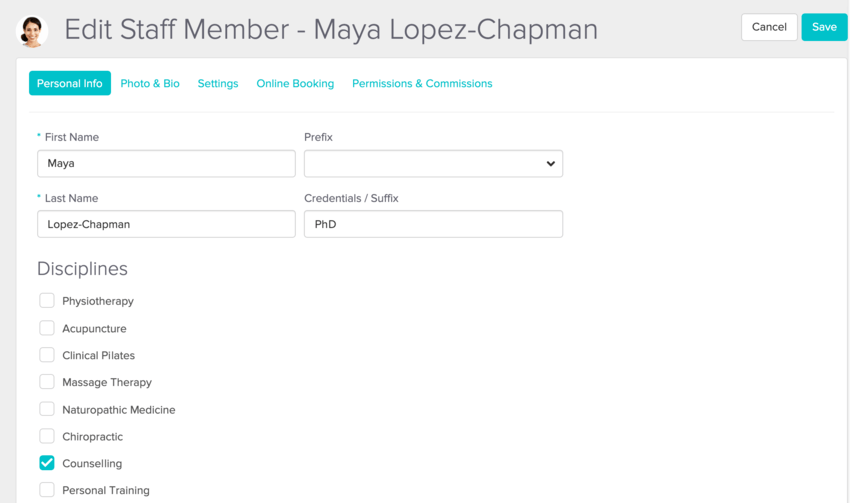
Task: Open the Prefix dropdown
Action: coord(433,164)
